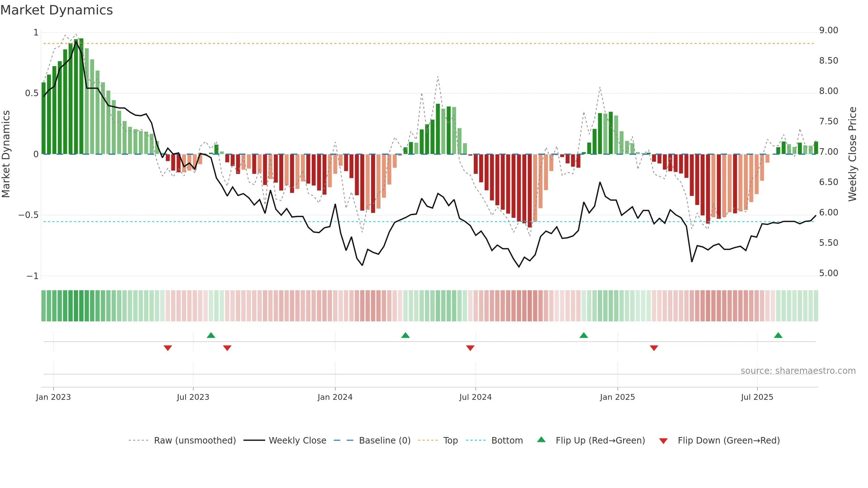Click the green flip-up marker after Jul 2023
This screenshot has width=868, height=488.
pyautogui.click(x=211, y=335)
